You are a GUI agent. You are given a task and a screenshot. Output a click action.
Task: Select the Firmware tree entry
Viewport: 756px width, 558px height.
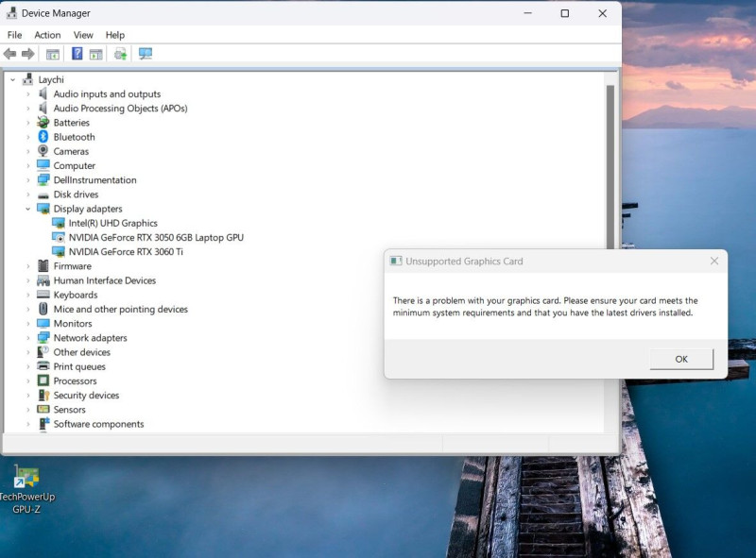coord(73,266)
